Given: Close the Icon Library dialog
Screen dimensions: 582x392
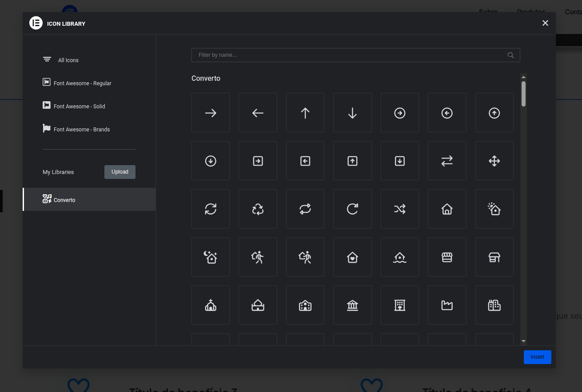Looking at the screenshot, I should pyautogui.click(x=545, y=23).
